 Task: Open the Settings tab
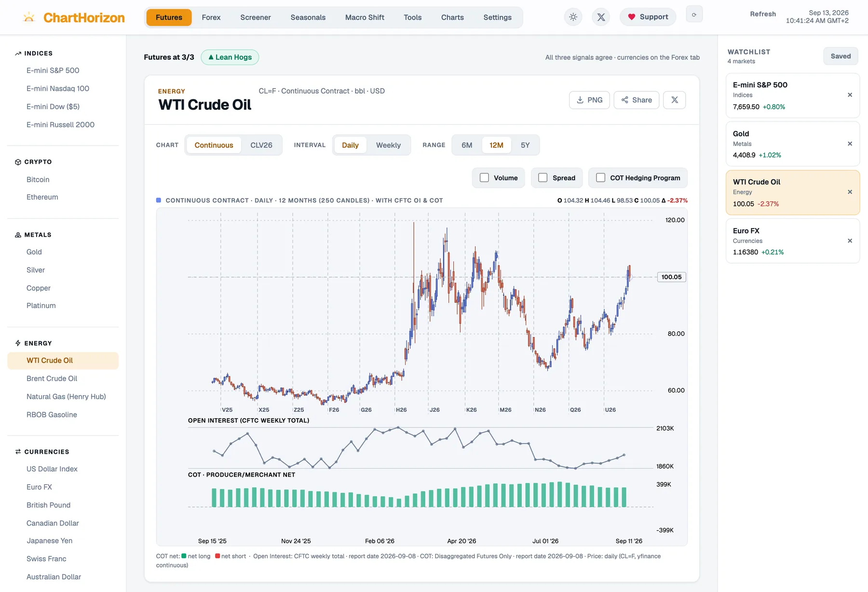498,17
